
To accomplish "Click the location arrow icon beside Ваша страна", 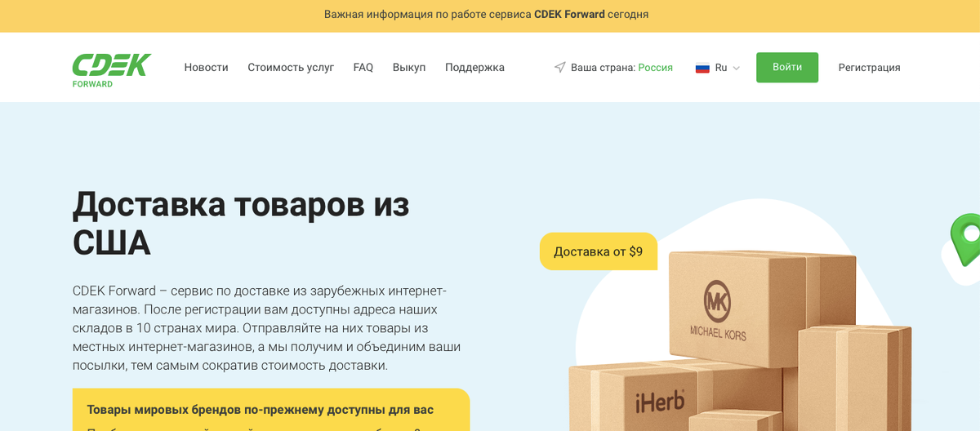I will [559, 68].
